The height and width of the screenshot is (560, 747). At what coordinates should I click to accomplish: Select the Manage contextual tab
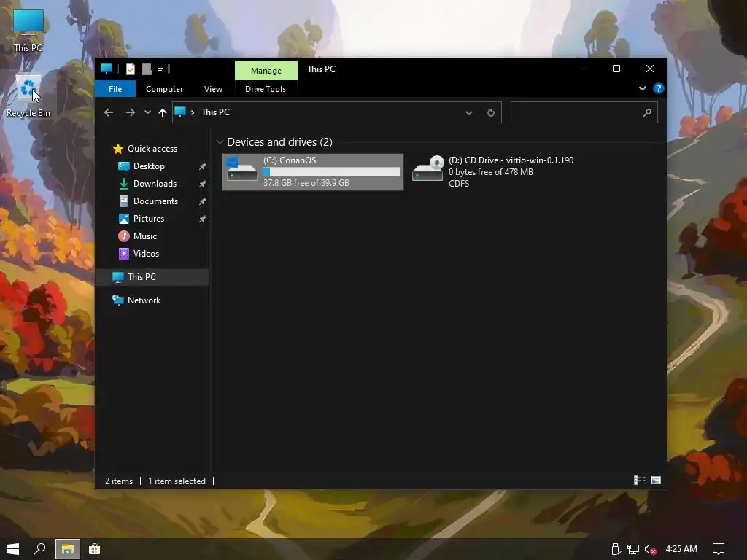tap(266, 71)
